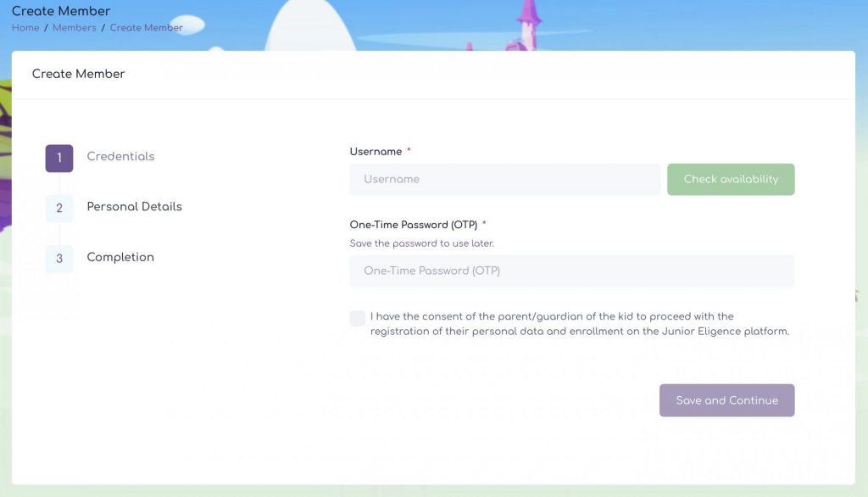This screenshot has height=497, width=868.
Task: Click the Username field label
Action: [x=376, y=152]
